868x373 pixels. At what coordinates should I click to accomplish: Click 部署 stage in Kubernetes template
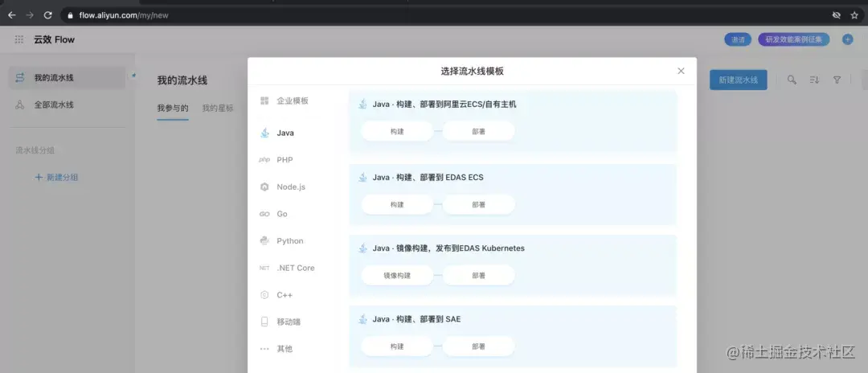tap(479, 276)
